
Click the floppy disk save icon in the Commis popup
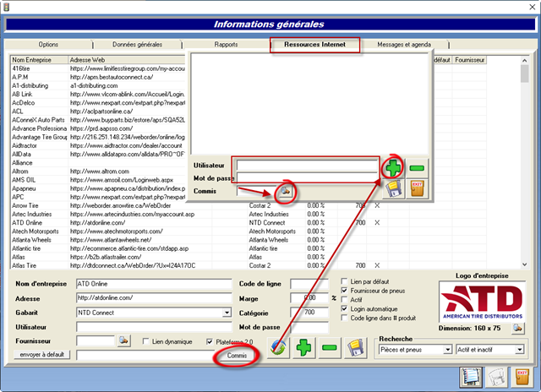pos(394,188)
